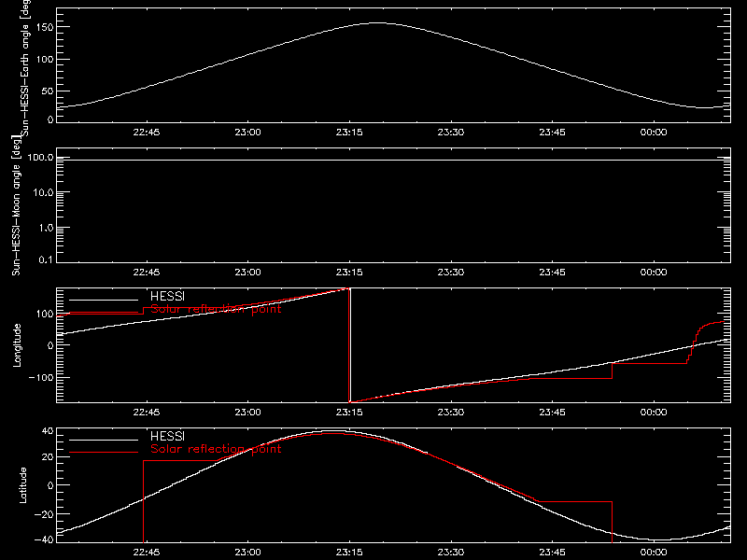Click 23:45 on the Latitude plot's time axis

click(552, 552)
